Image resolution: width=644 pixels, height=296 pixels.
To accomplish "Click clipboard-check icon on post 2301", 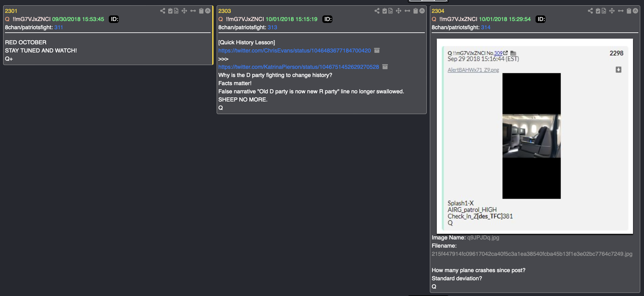I will coord(170,11).
